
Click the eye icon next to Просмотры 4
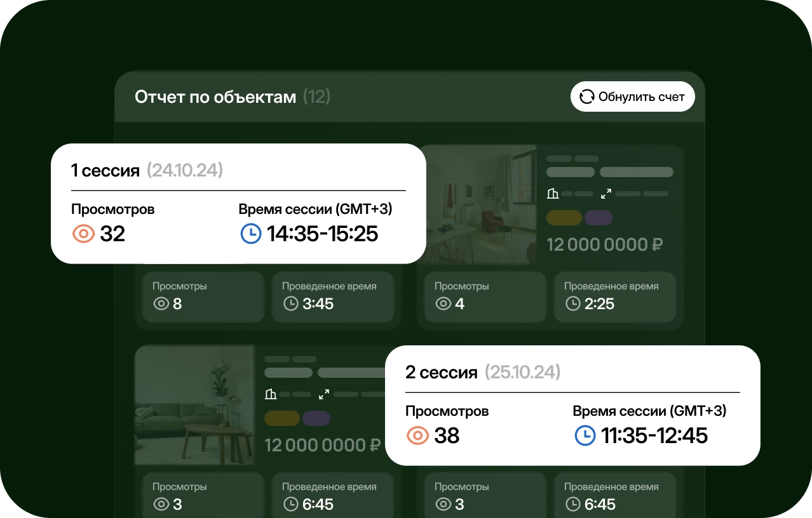pos(443,303)
